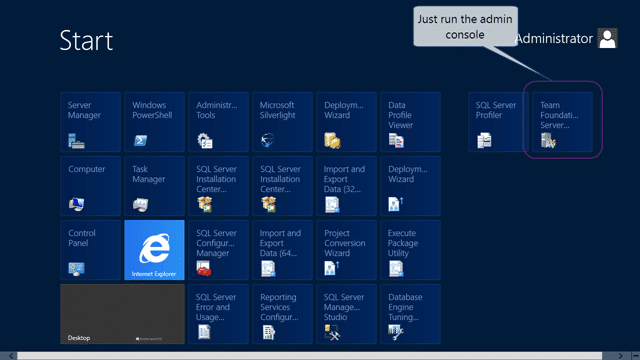Screen dimensions: 640x360
Task: Click the left arrow of horizontal scrollbar
Action: [11, 356]
